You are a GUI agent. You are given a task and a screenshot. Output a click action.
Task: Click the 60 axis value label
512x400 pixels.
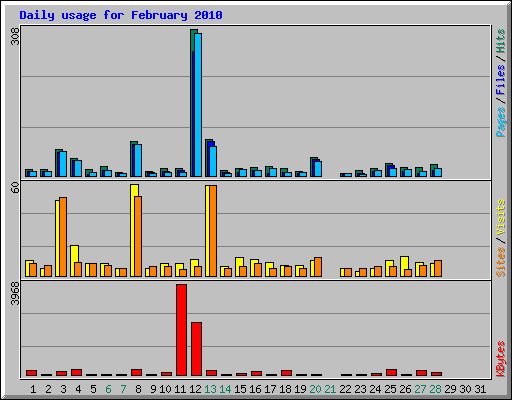[x=15, y=188]
